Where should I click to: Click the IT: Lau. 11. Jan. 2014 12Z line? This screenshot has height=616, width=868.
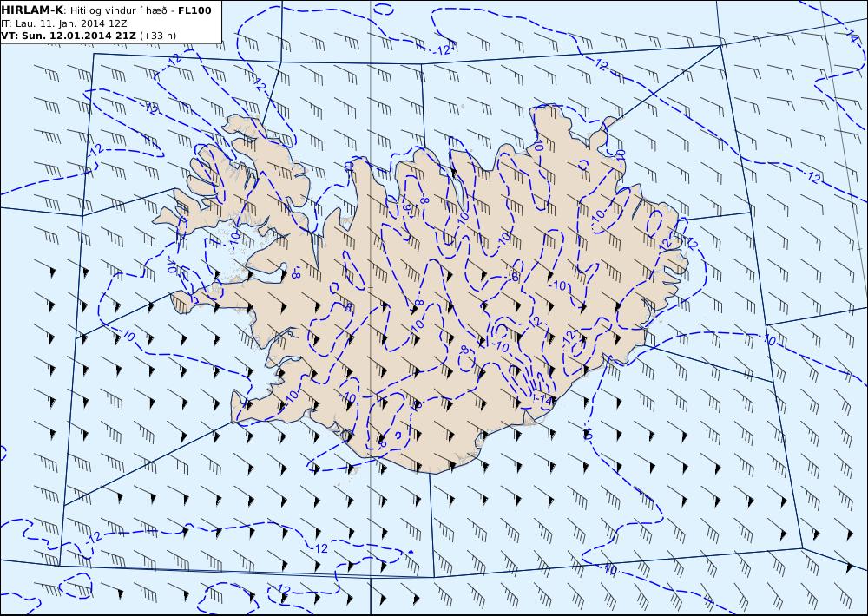pos(63,23)
